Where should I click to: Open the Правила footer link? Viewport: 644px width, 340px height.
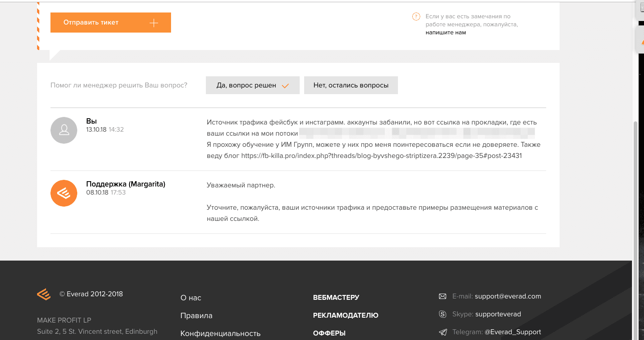(197, 316)
